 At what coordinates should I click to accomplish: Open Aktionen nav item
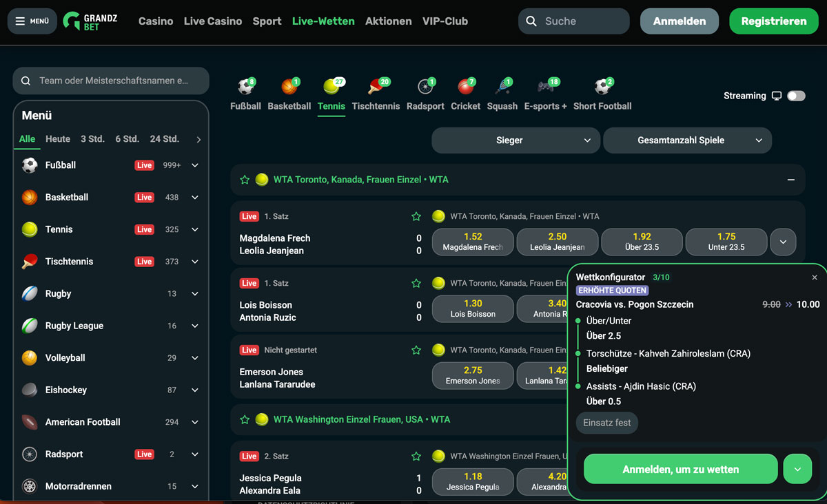tap(389, 21)
